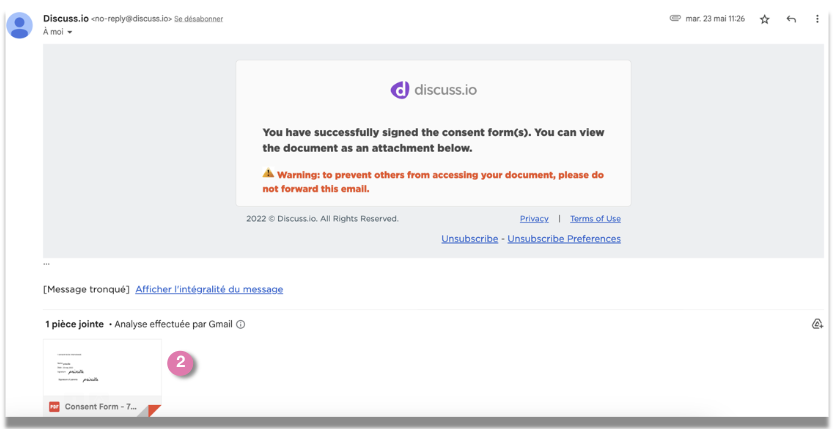Click the sender profile avatar
The height and width of the screenshot is (429, 836).
[x=19, y=25]
